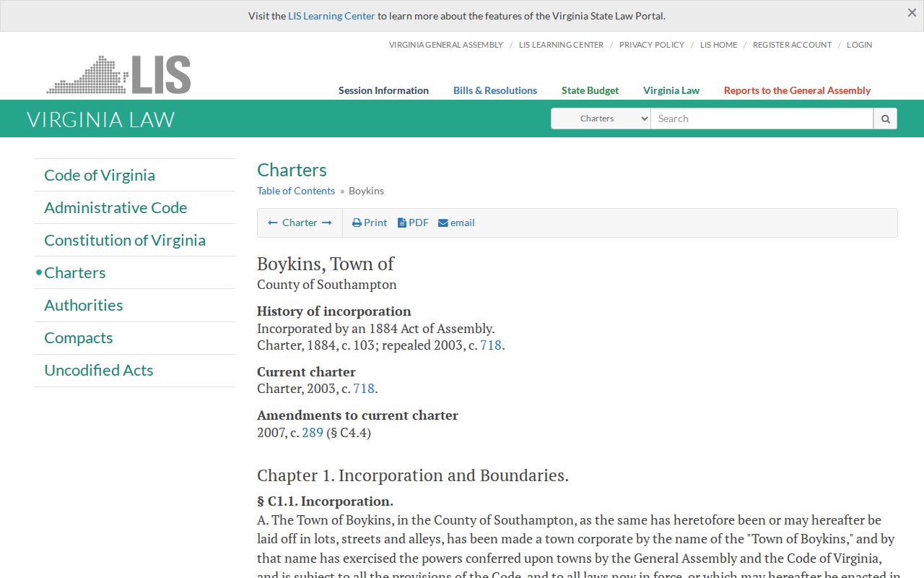Click the Charters page heading

pos(292,170)
